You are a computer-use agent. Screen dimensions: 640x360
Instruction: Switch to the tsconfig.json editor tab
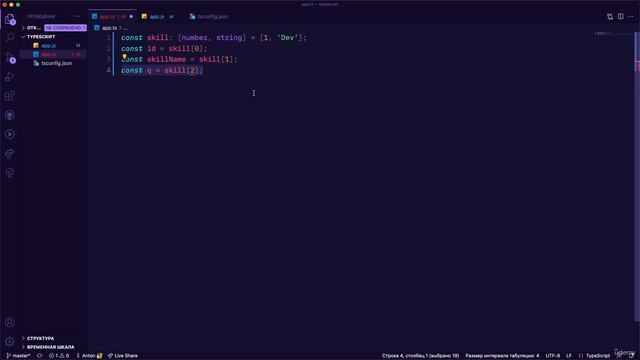coord(213,17)
